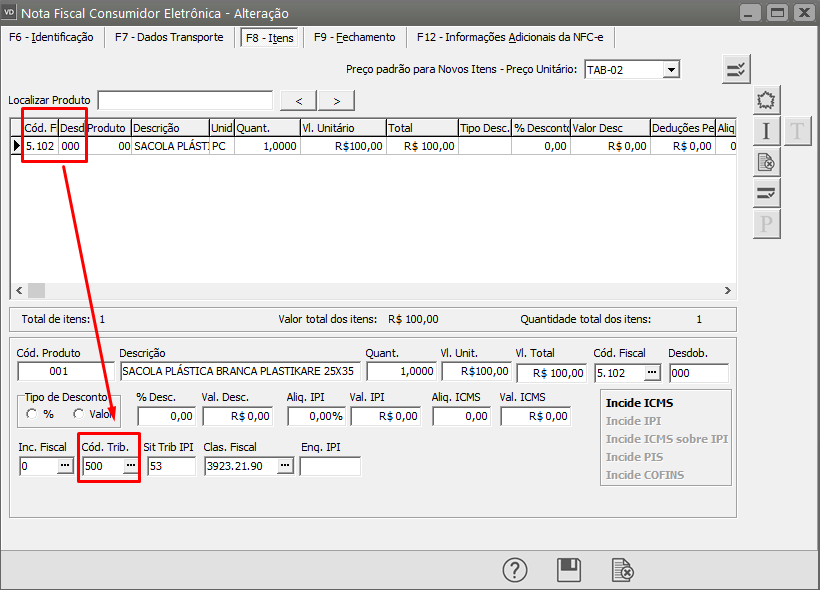Open Clas. Fiscal lookup ellipsis button

click(284, 466)
